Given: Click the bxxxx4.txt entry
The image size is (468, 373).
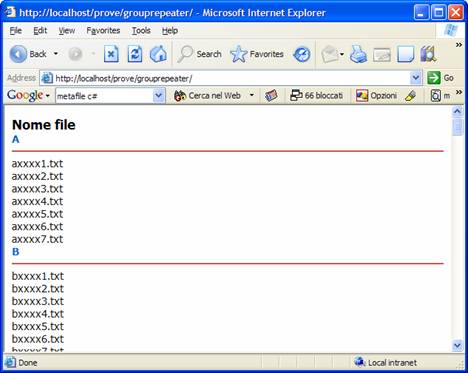Looking at the screenshot, I should pyautogui.click(x=38, y=314).
